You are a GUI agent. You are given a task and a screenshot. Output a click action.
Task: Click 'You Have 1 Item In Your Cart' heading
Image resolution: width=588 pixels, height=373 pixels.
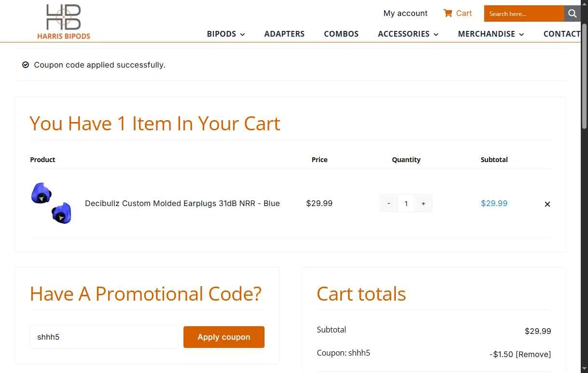click(154, 124)
